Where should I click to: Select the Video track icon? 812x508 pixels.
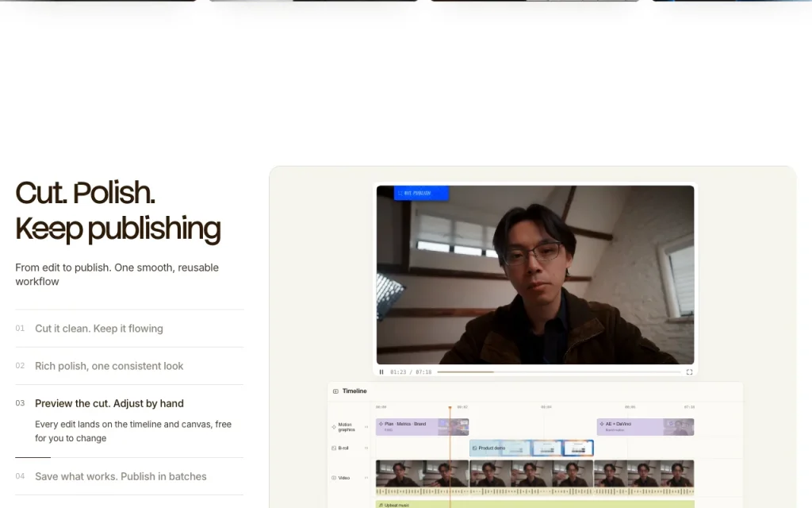[334, 477]
